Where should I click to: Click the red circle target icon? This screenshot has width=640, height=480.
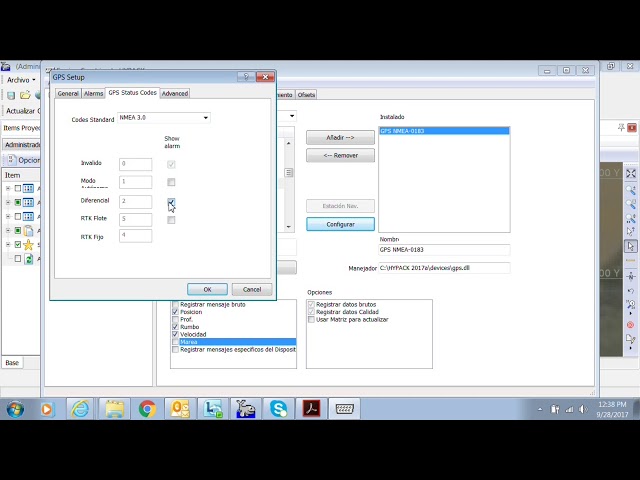pos(631,325)
